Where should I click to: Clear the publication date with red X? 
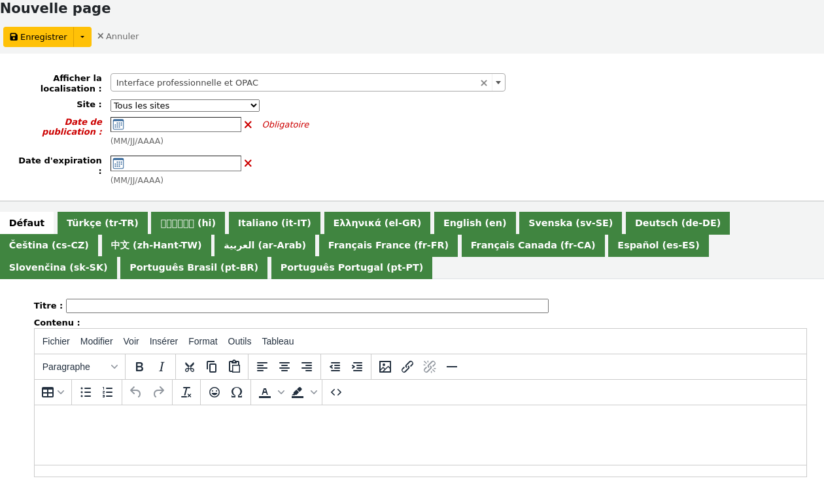pos(248,125)
